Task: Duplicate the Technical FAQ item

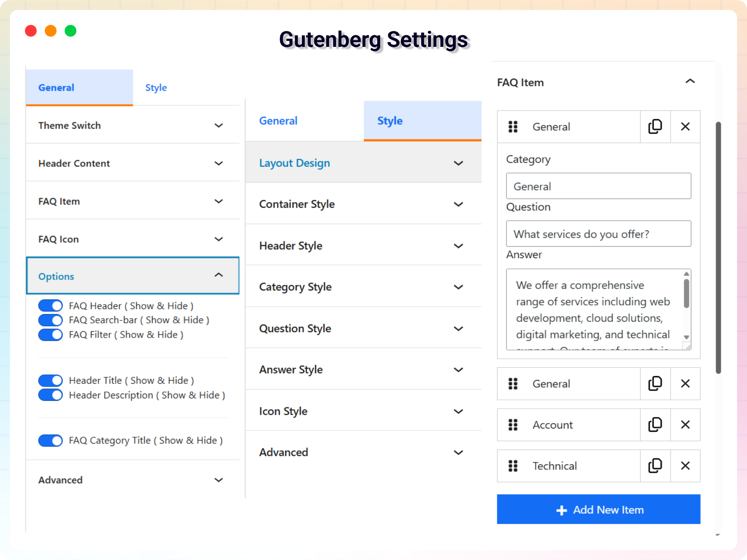Action: pyautogui.click(x=655, y=465)
